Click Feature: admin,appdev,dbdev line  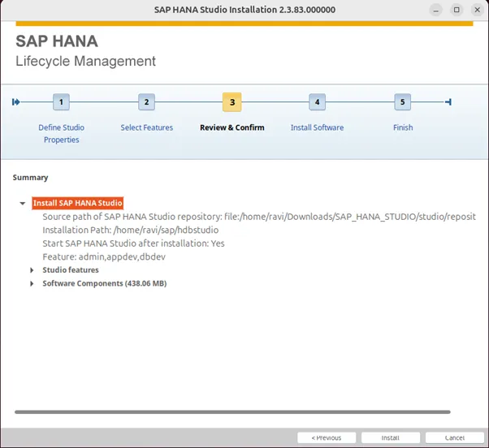click(104, 256)
